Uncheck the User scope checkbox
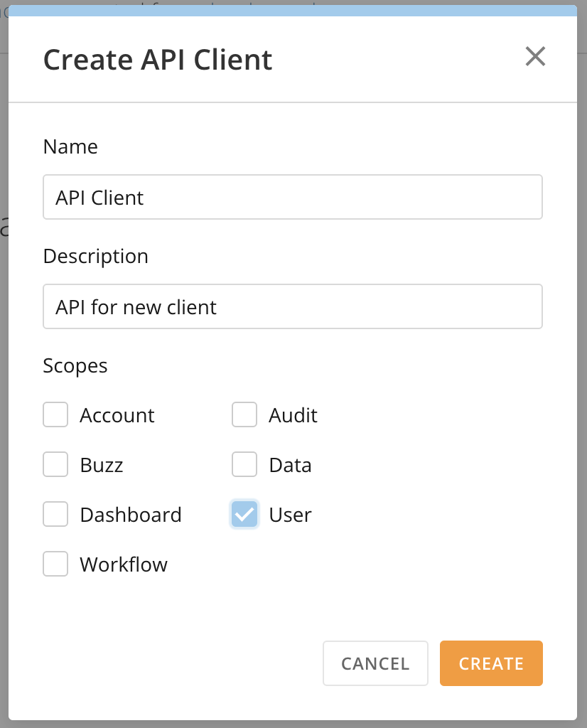587x728 pixels. [x=244, y=514]
